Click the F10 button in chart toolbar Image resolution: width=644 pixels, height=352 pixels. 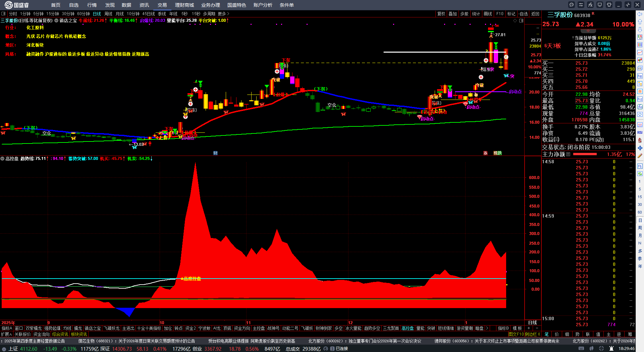pyautogui.click(x=500, y=14)
